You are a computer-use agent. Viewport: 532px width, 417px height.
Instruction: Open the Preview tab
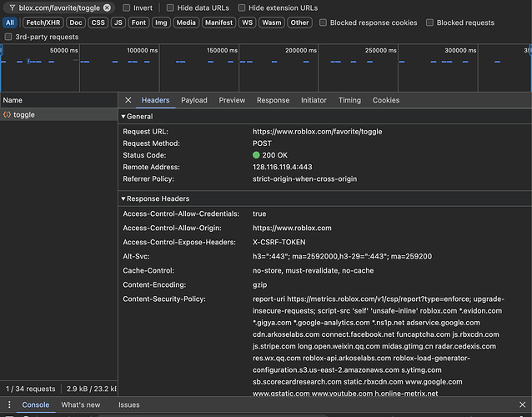click(x=232, y=100)
